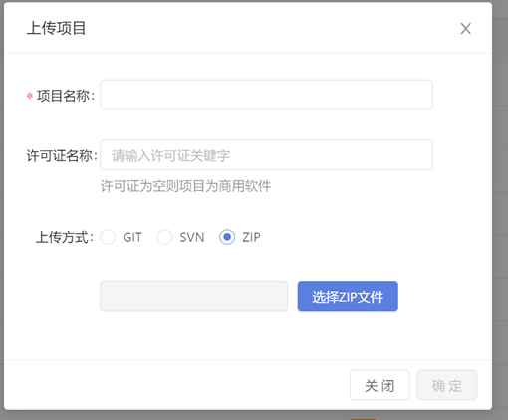Select the ZIP radio button circle
508x420 pixels.
tap(227, 237)
